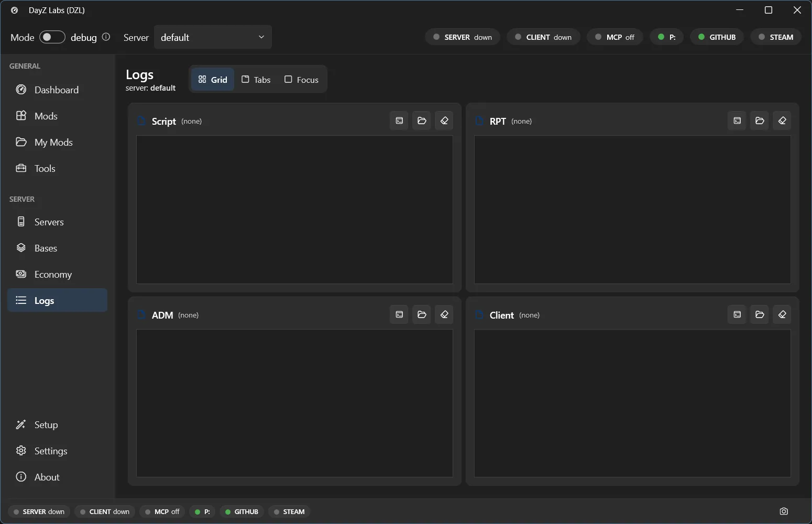
Task: Switch logs to Grid layout
Action: (213, 80)
